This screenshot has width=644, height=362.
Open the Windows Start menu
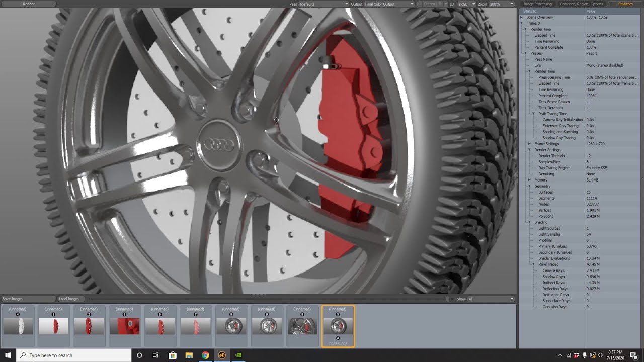click(8, 355)
